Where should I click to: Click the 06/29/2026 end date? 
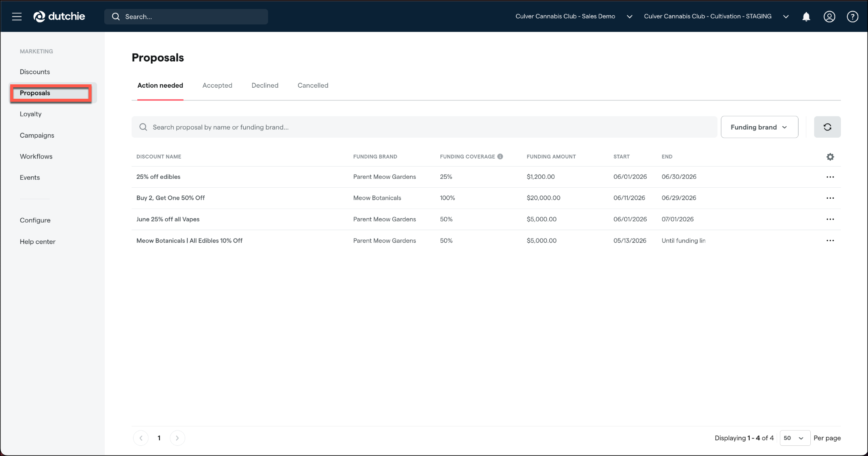point(679,198)
